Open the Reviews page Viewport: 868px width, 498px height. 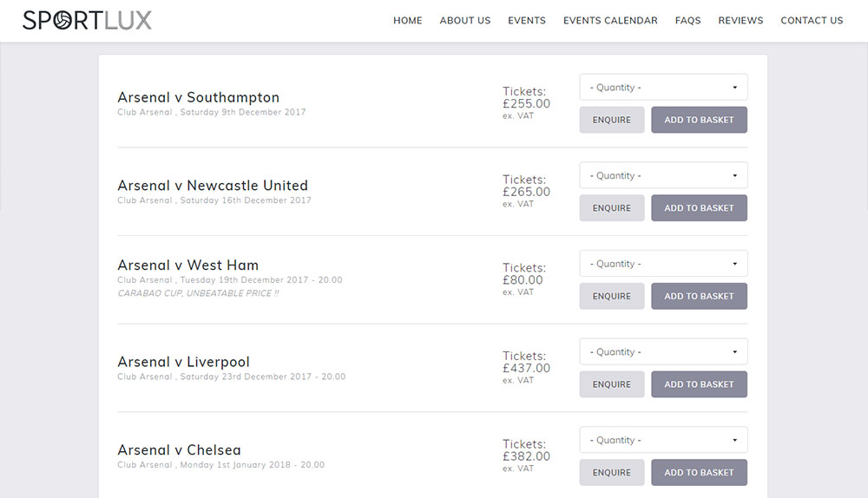pos(740,21)
